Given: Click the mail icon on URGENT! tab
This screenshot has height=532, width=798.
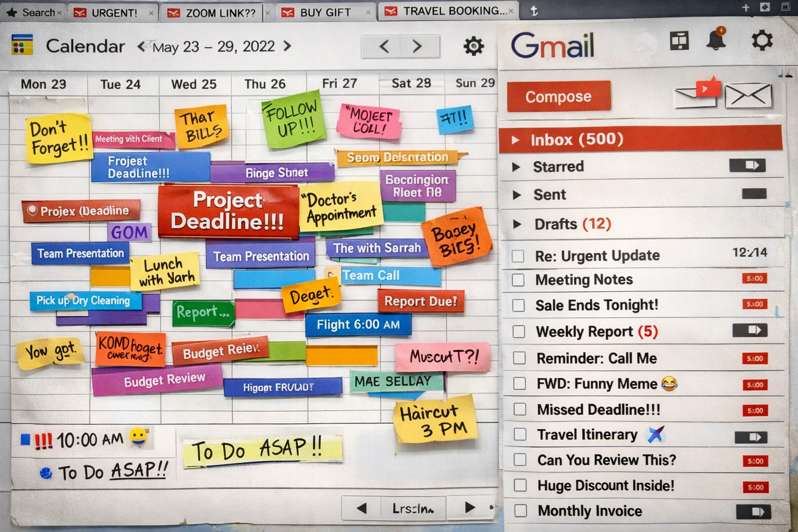Looking at the screenshot, I should click(80, 12).
